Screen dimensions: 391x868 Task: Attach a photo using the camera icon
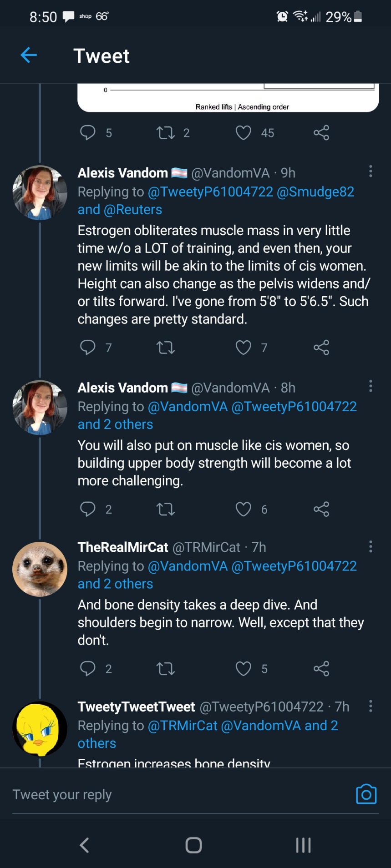coord(366,794)
